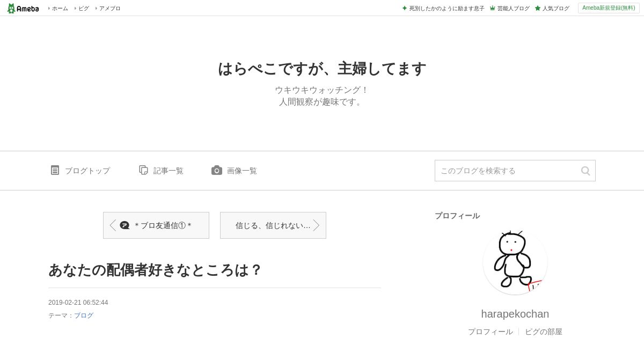Focus the blog search input field
644x338 pixels.
(x=507, y=171)
